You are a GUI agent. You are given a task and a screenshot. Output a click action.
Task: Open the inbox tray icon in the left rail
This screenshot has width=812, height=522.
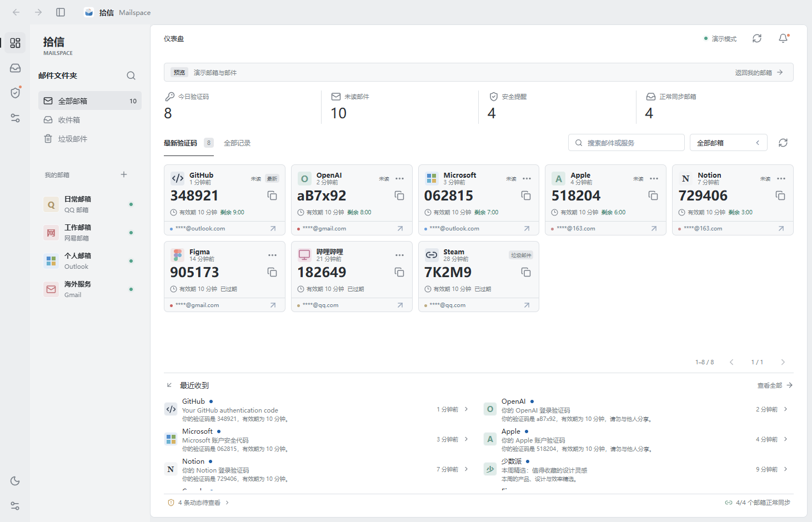pyautogui.click(x=15, y=68)
